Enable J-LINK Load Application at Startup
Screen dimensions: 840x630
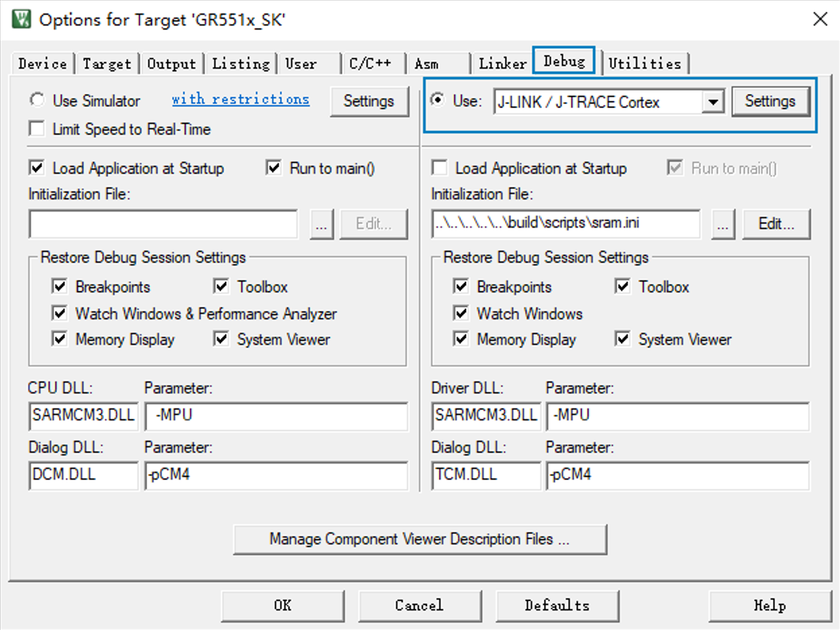pyautogui.click(x=439, y=168)
